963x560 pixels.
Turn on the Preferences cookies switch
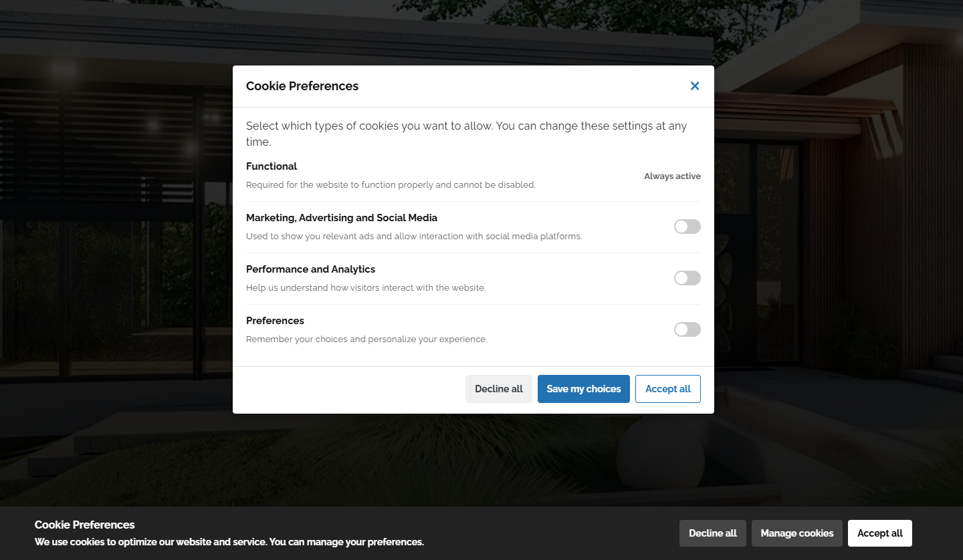687,329
